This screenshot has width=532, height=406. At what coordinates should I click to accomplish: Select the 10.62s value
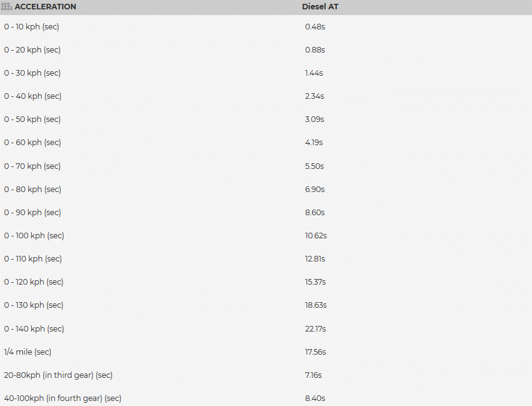[x=316, y=236]
